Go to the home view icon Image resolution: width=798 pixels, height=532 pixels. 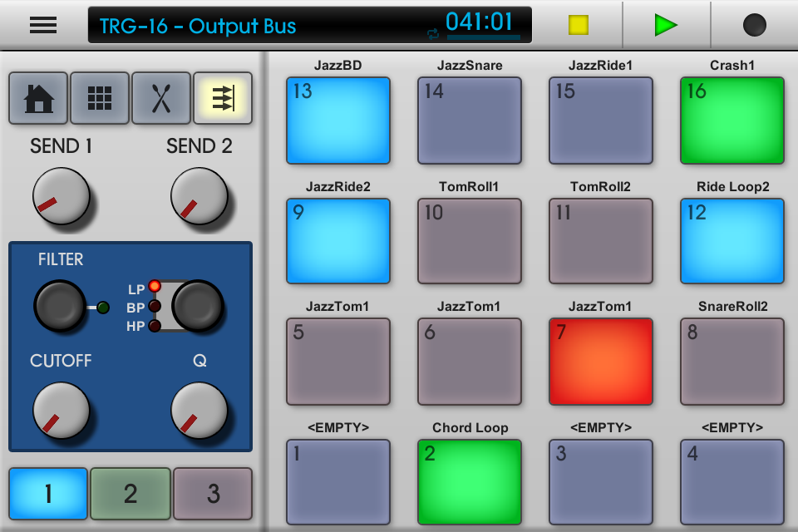click(38, 99)
